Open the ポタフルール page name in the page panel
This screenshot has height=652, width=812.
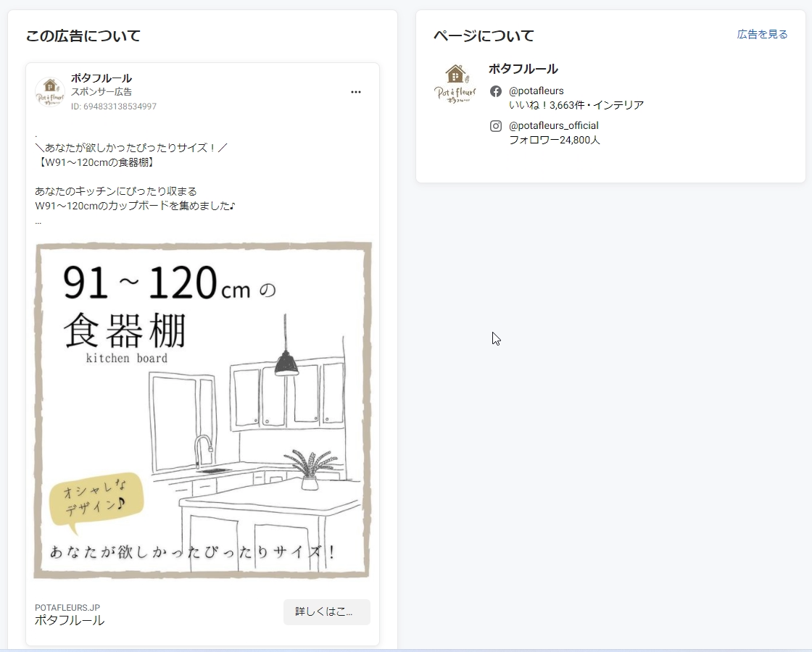pyautogui.click(x=523, y=69)
